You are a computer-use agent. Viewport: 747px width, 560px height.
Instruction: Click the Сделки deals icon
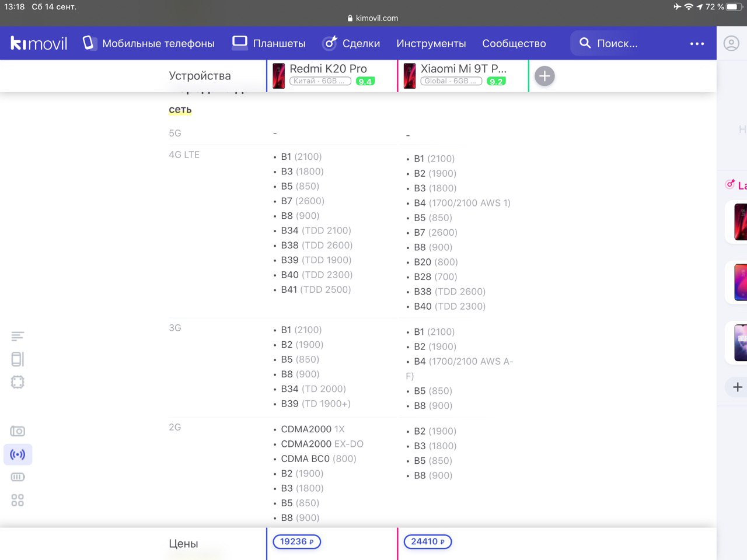[x=330, y=43]
